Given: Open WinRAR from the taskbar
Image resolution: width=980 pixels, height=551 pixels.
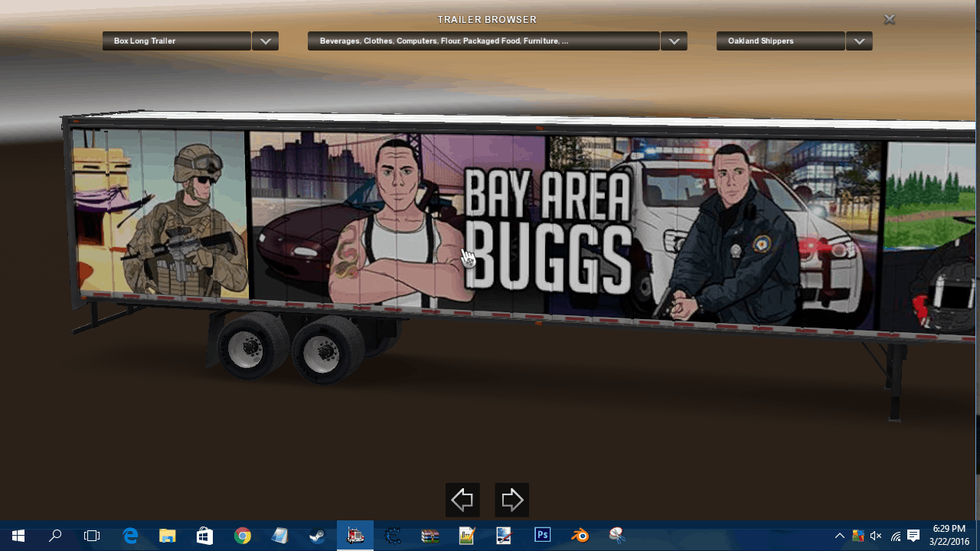Looking at the screenshot, I should [x=430, y=536].
